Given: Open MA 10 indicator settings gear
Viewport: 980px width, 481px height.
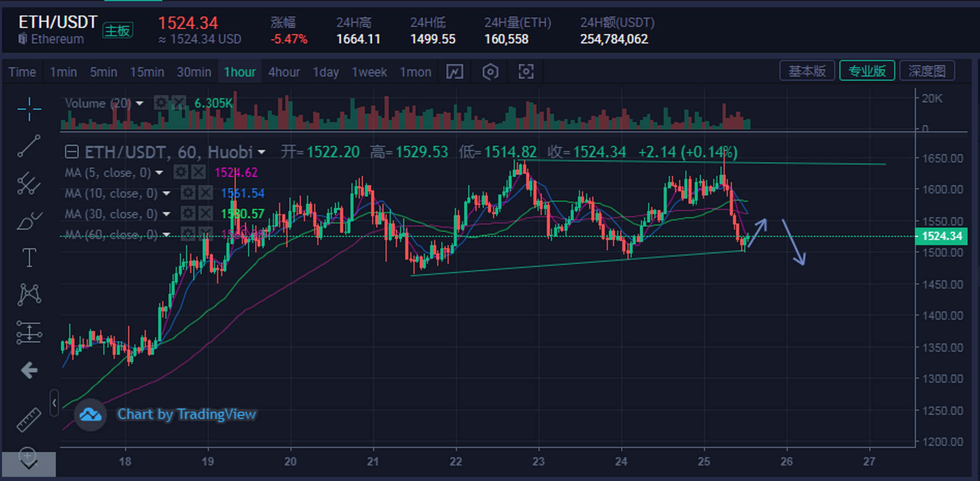Looking at the screenshot, I should click(x=188, y=193).
